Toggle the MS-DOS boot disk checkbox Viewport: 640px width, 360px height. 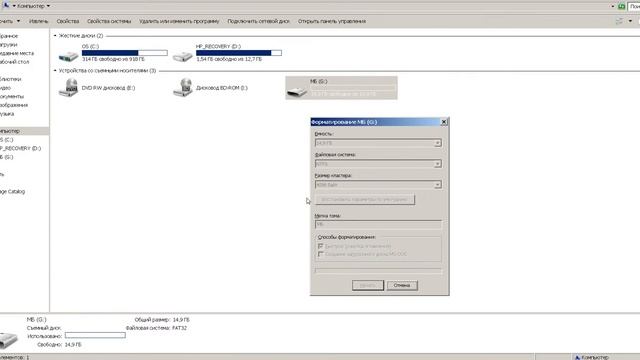click(x=320, y=254)
